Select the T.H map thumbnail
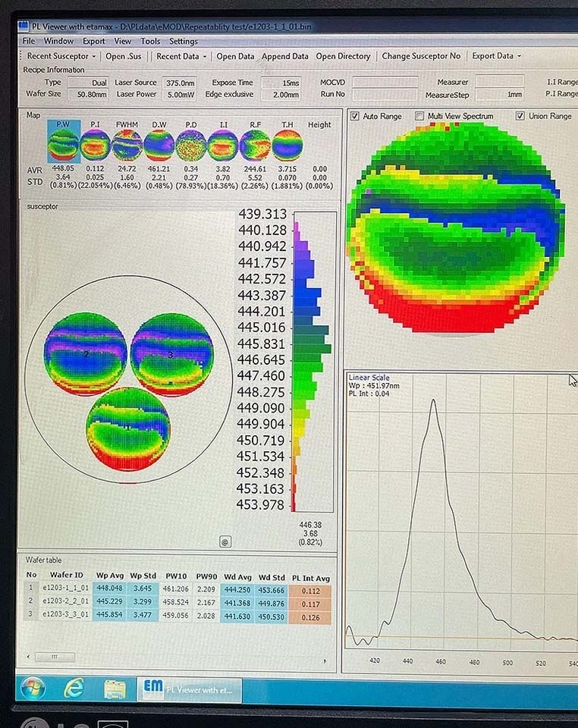 (287, 145)
